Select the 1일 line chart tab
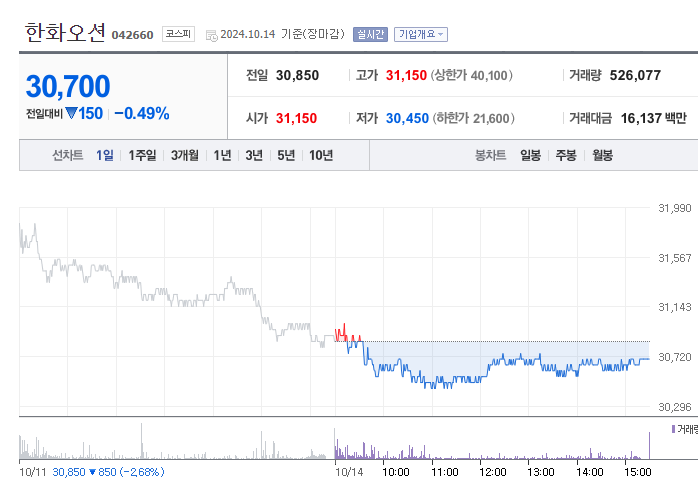The image size is (698, 491). [105, 155]
